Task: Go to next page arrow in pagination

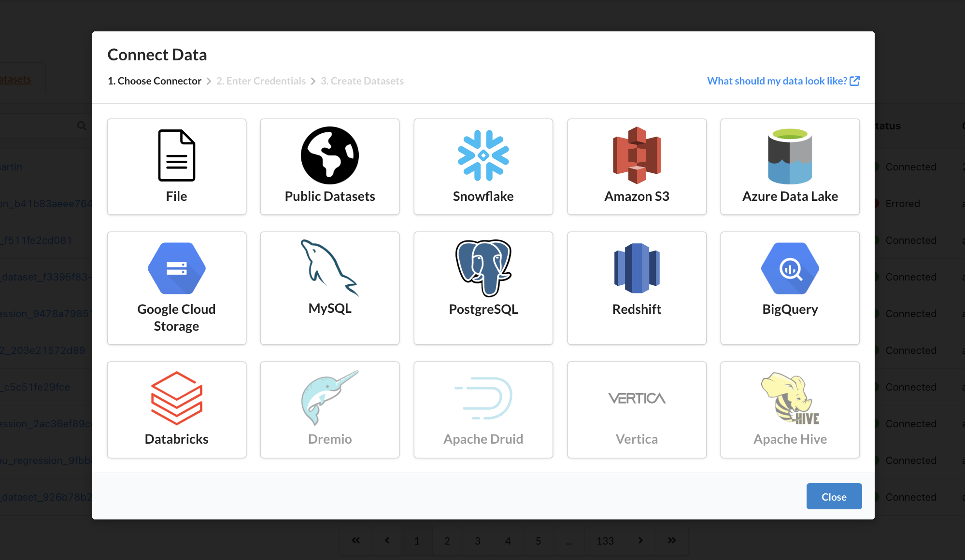Action: pyautogui.click(x=640, y=541)
